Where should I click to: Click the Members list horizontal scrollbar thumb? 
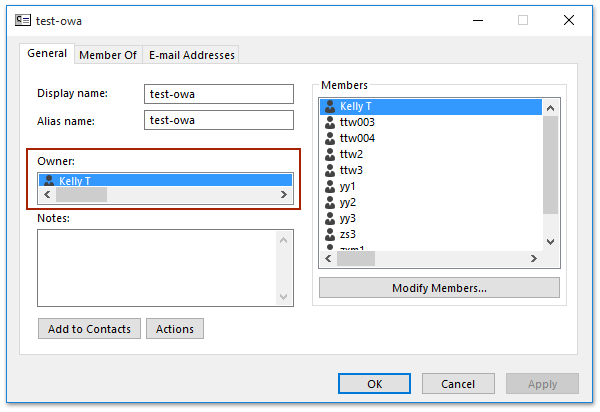point(356,259)
